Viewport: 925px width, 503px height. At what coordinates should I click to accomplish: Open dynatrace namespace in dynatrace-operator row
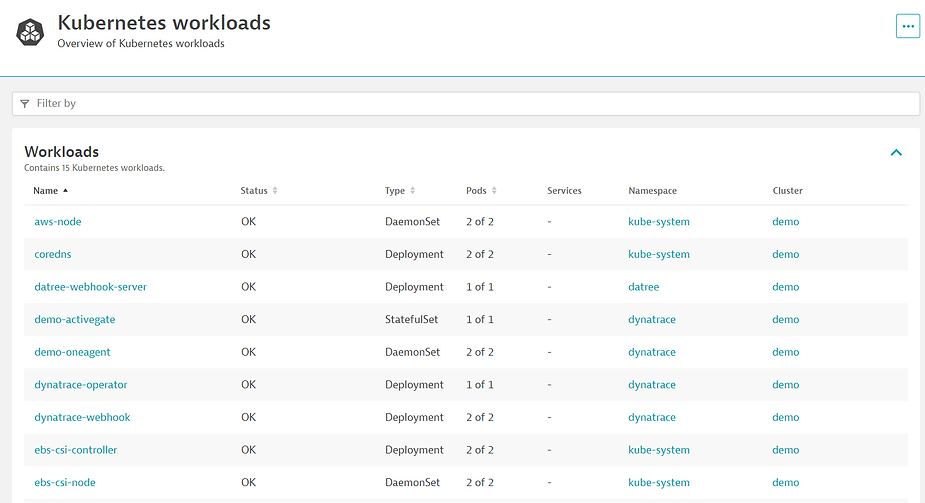coord(652,384)
